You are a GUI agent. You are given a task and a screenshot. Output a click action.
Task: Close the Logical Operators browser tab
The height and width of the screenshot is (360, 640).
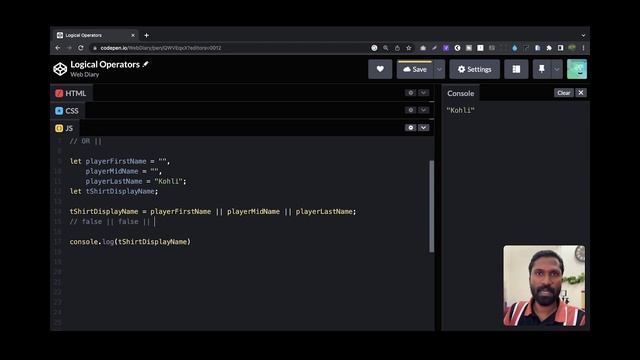(133, 36)
